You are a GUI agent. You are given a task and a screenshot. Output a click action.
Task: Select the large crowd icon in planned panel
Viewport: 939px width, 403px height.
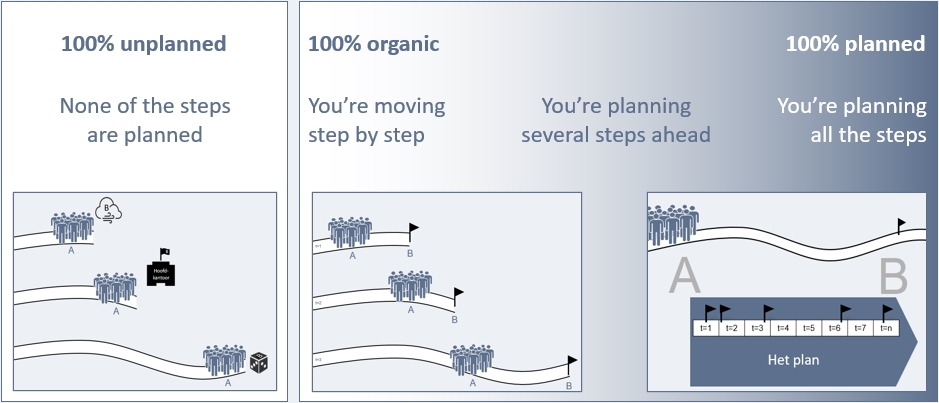(673, 225)
